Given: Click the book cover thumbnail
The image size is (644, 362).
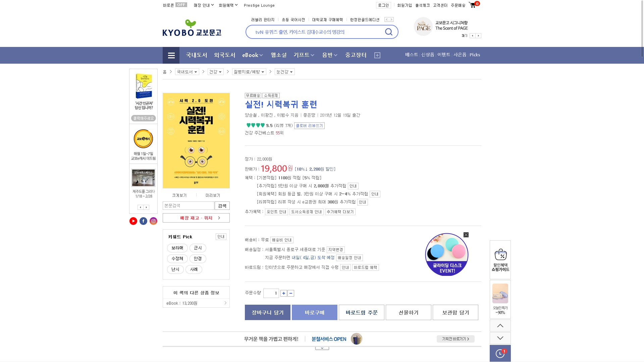Looking at the screenshot, I should [x=196, y=140].
